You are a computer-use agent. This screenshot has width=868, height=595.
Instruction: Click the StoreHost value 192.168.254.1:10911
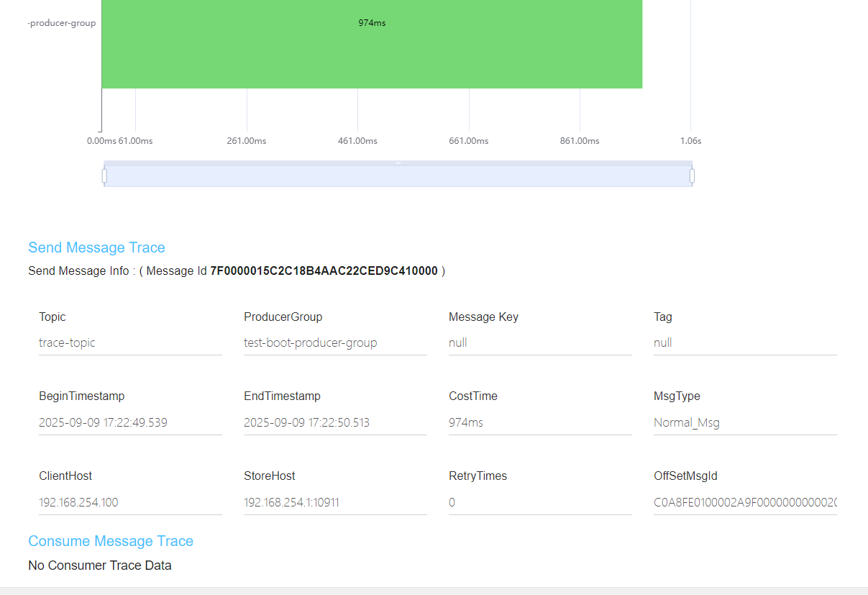click(335, 503)
